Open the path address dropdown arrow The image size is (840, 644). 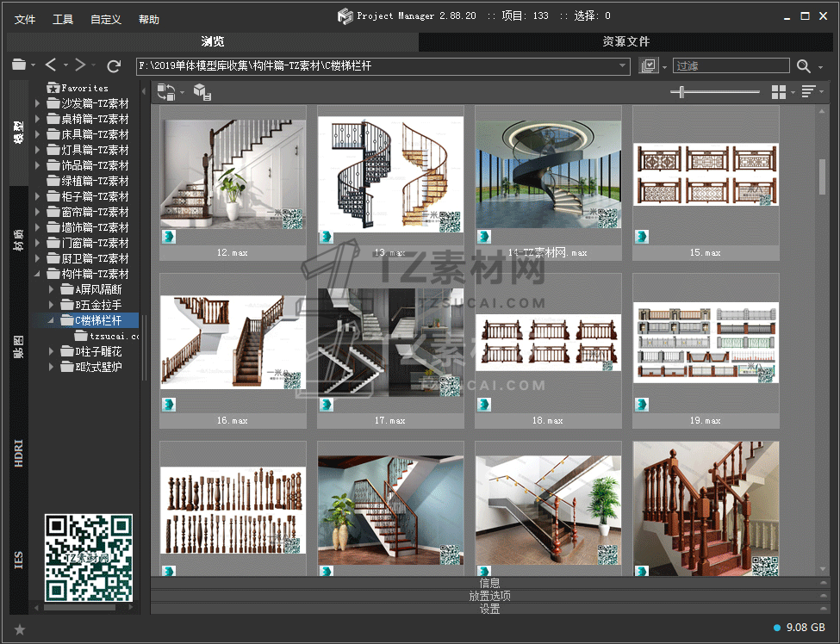coord(623,65)
